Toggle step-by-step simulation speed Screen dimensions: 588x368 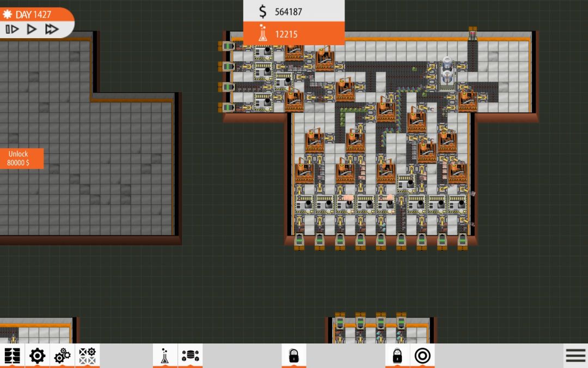pyautogui.click(x=11, y=30)
